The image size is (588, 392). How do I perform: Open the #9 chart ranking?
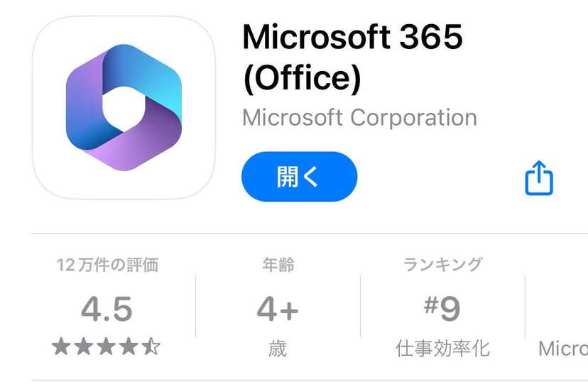(x=442, y=308)
